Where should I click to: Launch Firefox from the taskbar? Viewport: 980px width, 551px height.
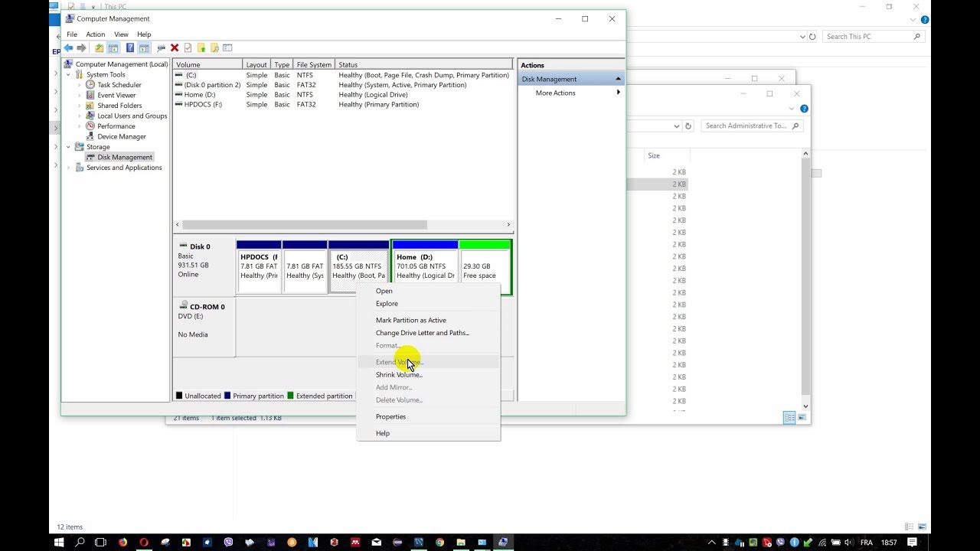[x=122, y=543]
